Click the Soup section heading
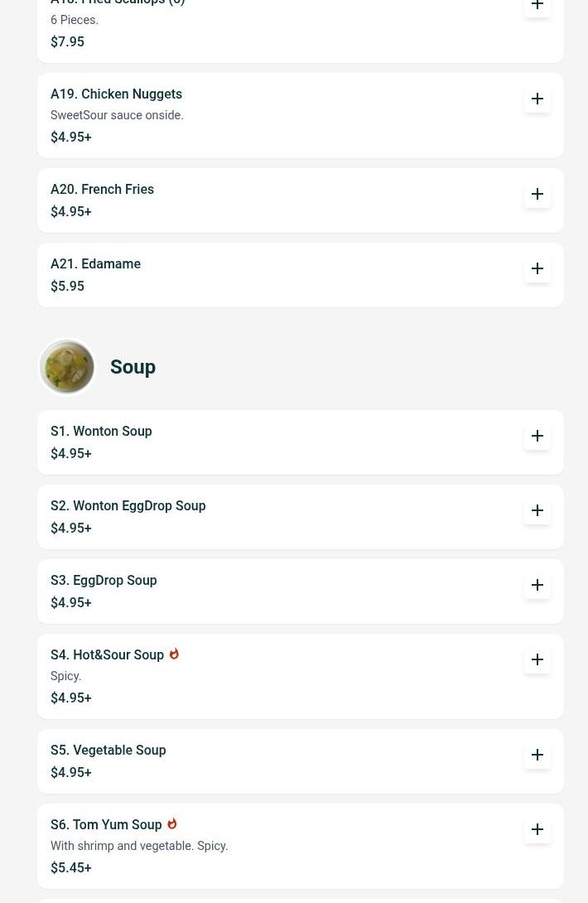Viewport: 588px width, 903px height. pos(133,367)
